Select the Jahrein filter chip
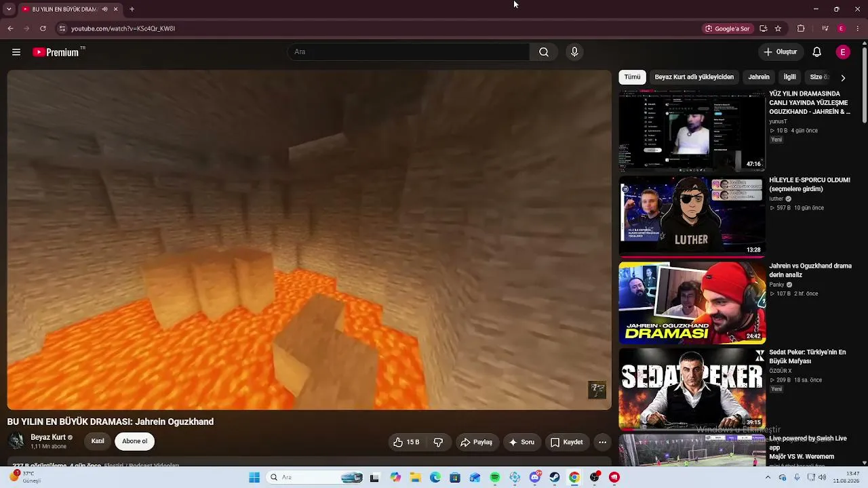Image resolution: width=868 pixels, height=488 pixels. (x=759, y=77)
